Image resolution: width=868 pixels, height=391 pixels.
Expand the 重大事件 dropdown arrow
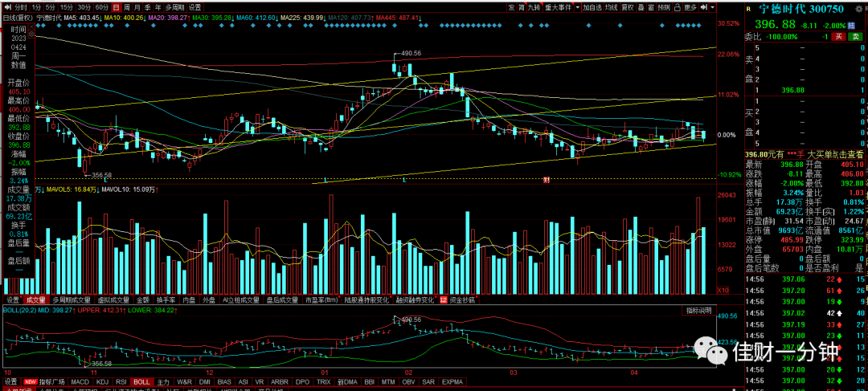[x=577, y=8]
